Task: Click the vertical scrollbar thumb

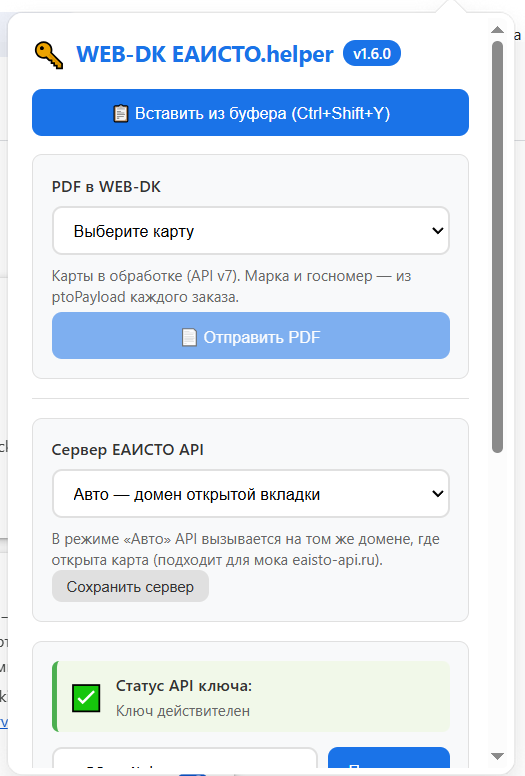Action: 497,246
